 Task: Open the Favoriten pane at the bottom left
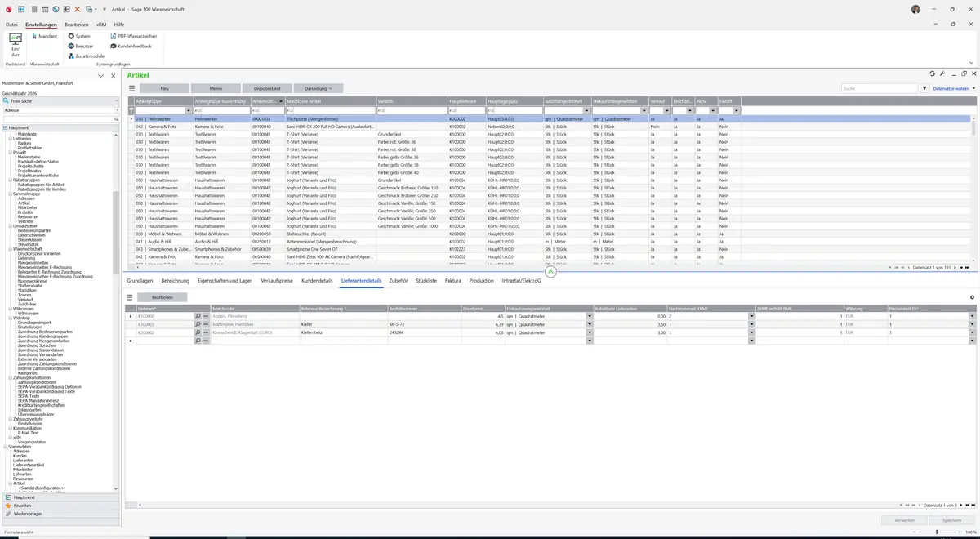[61, 506]
